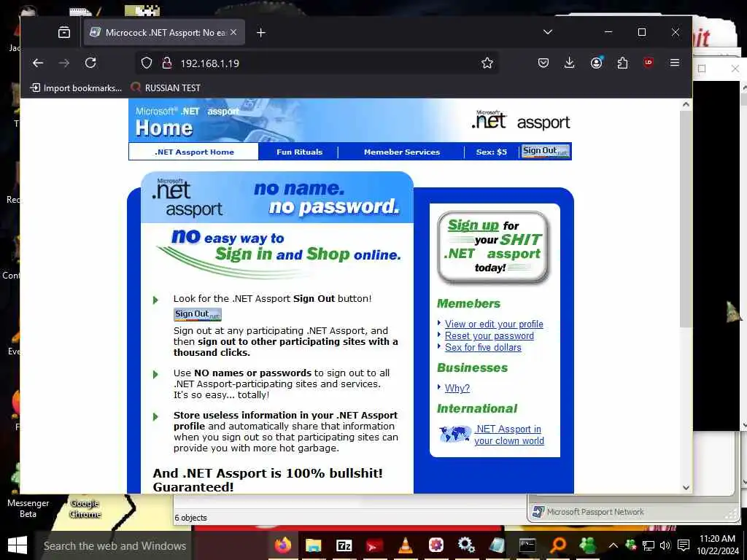
Task: Click the .net assport logo in header
Action: pos(519,120)
